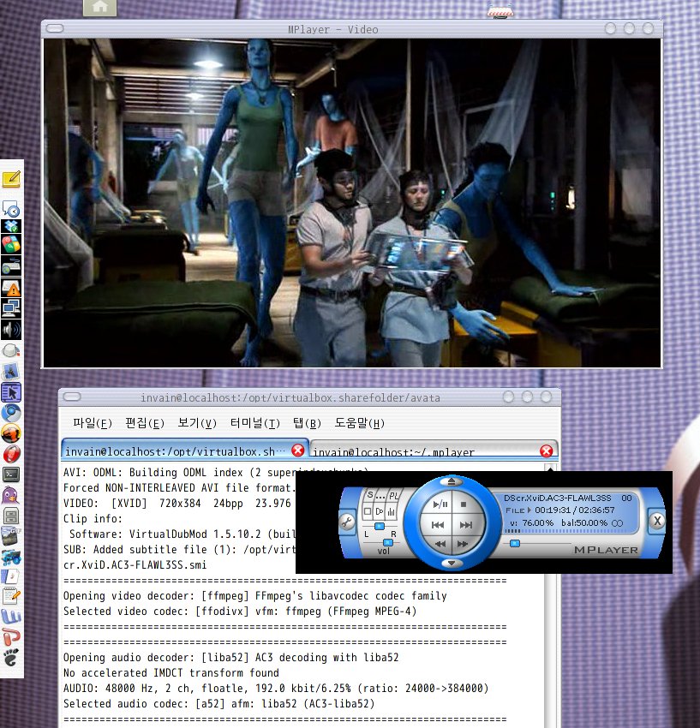The width and height of the screenshot is (700, 728).
Task: Open the network computers tray icon
Action: (11, 307)
